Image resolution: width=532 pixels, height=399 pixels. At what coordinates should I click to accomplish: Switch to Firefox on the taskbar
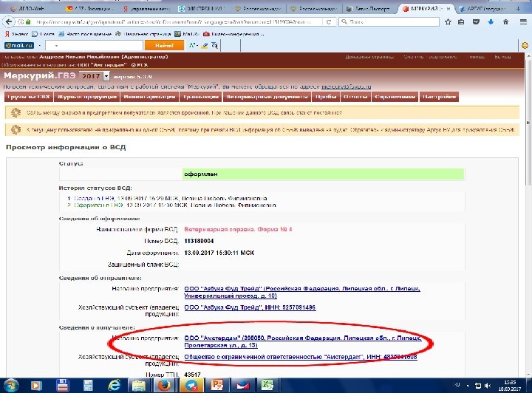pyautogui.click(x=164, y=386)
